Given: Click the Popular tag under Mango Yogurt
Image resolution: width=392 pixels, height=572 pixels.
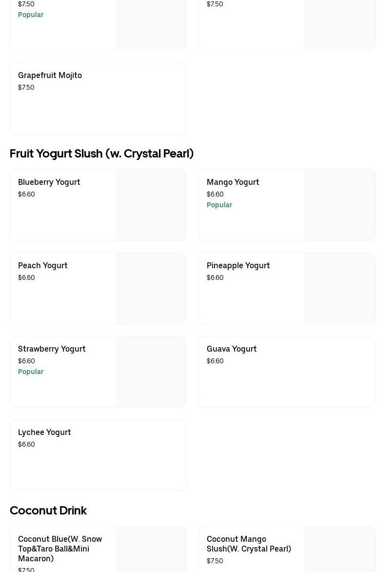Looking at the screenshot, I should [219, 205].
